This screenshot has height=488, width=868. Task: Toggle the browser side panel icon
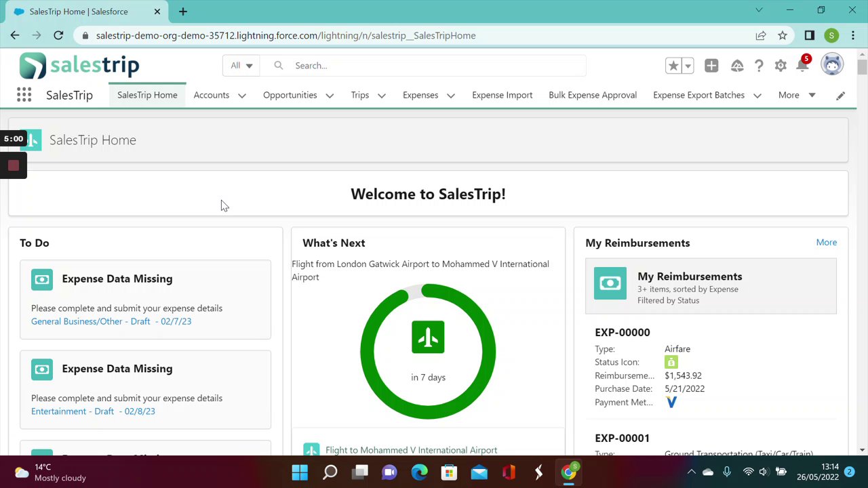pos(809,35)
